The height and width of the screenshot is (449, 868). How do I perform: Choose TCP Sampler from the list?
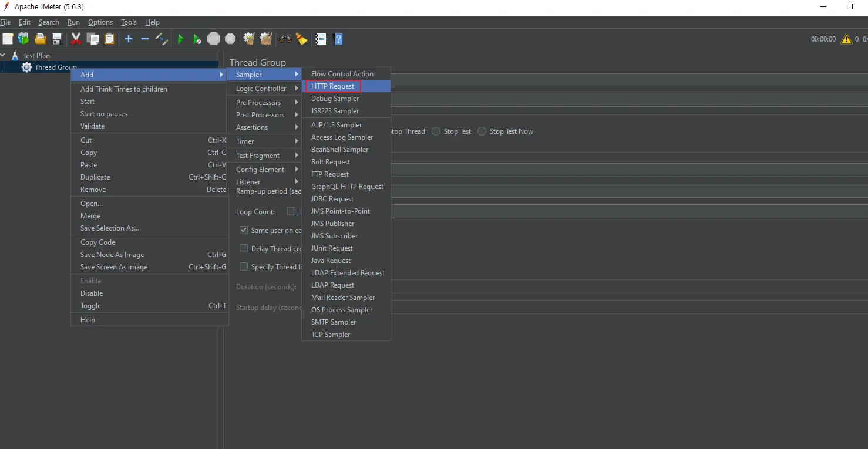point(346,335)
